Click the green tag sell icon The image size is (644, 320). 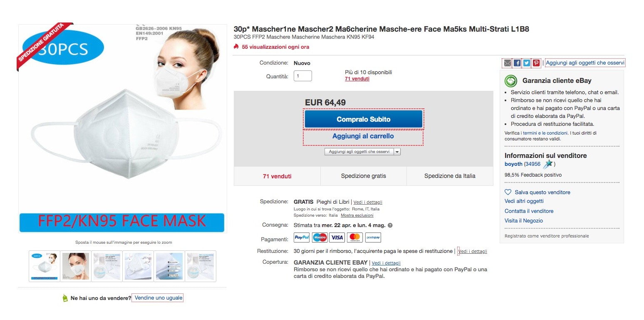tap(64, 298)
